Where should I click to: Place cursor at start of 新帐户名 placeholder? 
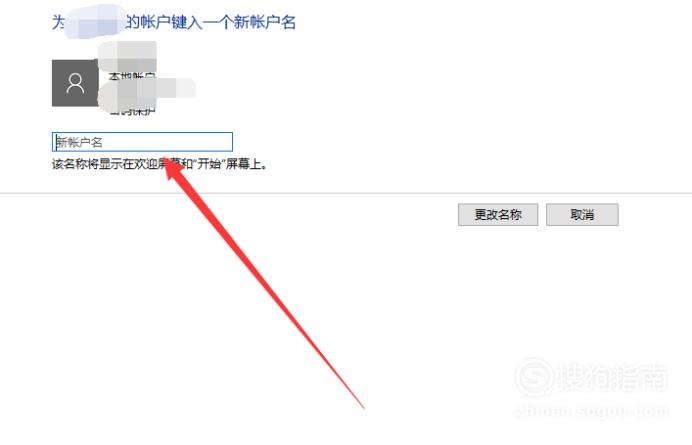56,142
